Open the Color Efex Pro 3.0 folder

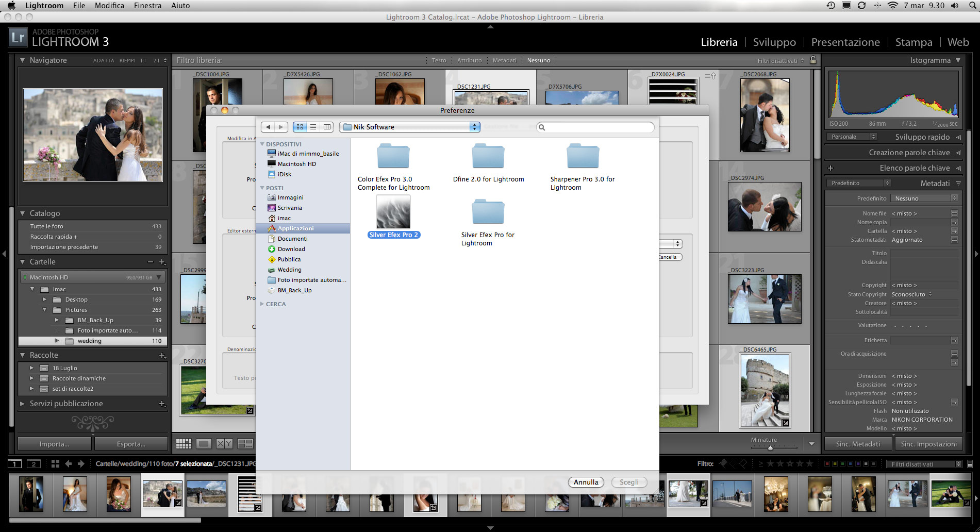pyautogui.click(x=393, y=156)
